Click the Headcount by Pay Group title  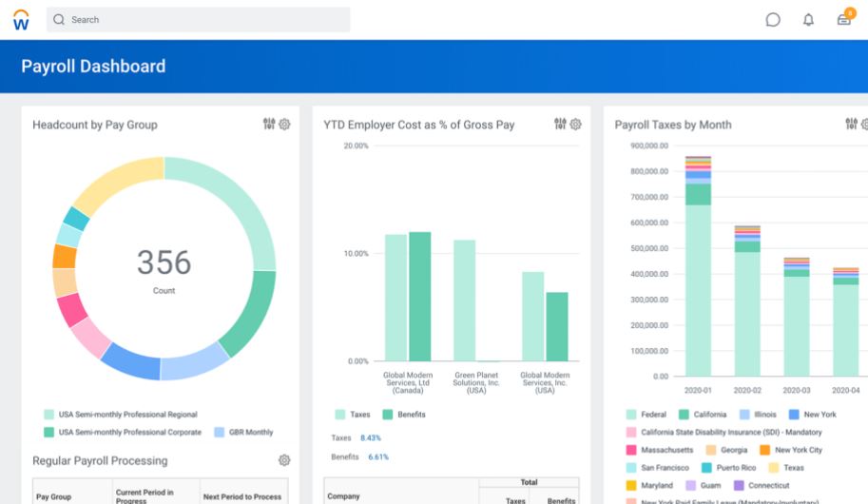pos(95,126)
